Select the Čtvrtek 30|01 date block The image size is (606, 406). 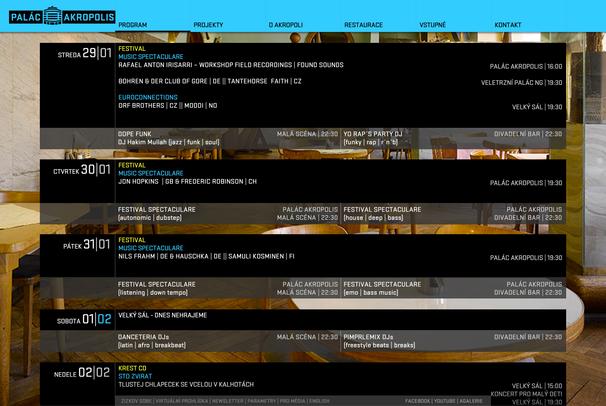click(x=82, y=170)
